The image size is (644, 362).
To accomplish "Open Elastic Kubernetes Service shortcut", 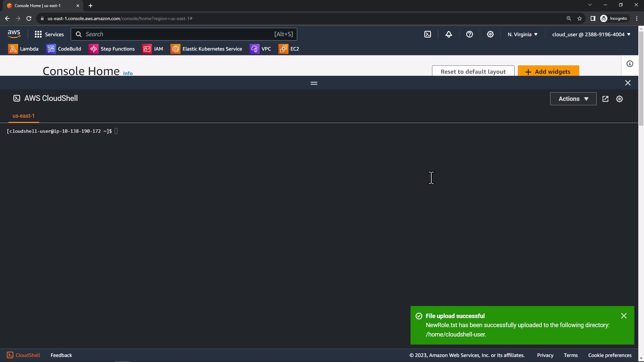I will tap(206, 49).
